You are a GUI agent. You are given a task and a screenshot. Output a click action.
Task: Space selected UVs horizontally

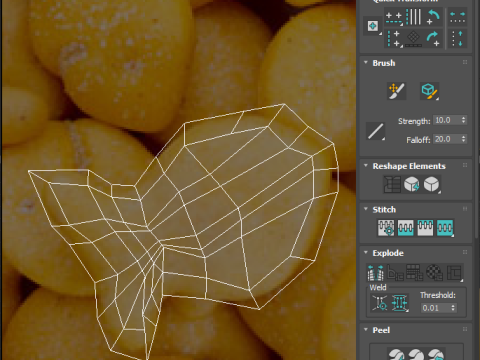[x=457, y=17]
